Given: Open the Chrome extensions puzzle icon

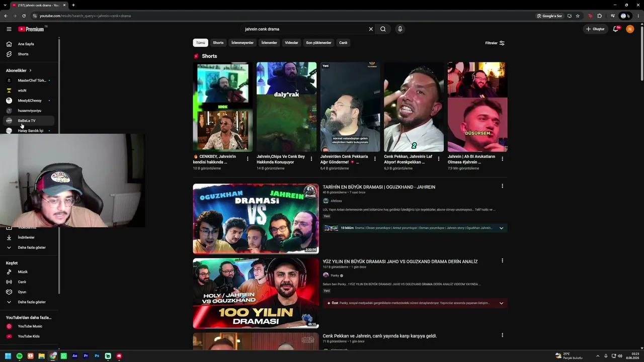Looking at the screenshot, I should tap(599, 16).
